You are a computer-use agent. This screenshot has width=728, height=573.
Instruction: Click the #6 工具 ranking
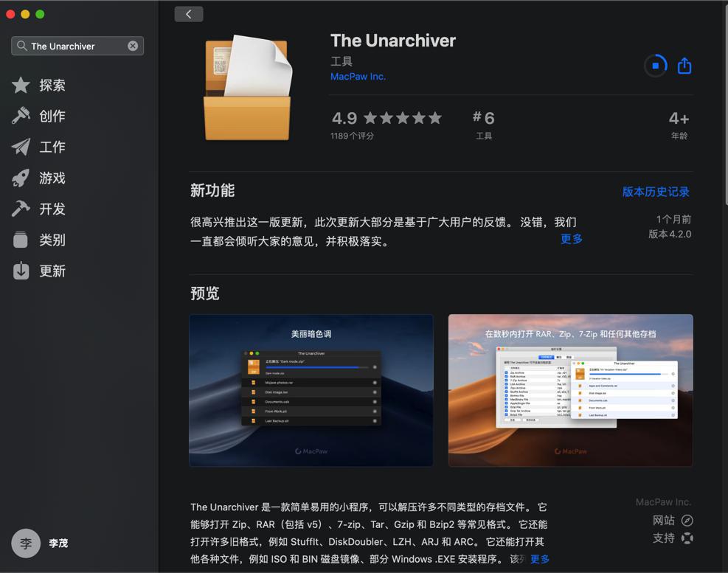click(483, 124)
